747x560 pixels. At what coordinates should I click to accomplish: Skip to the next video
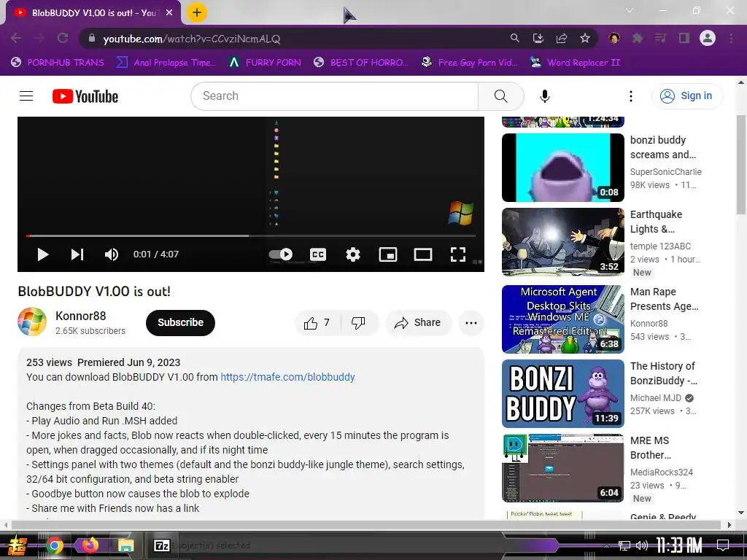pyautogui.click(x=77, y=254)
